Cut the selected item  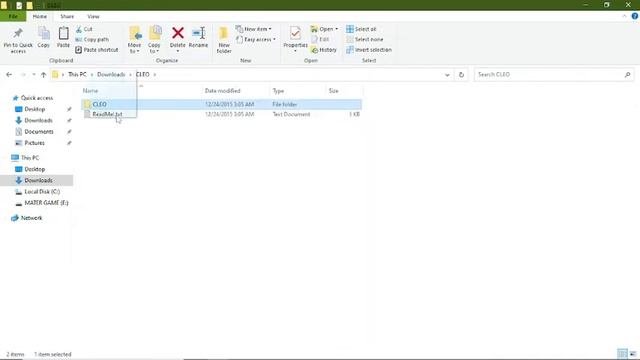tap(84, 29)
